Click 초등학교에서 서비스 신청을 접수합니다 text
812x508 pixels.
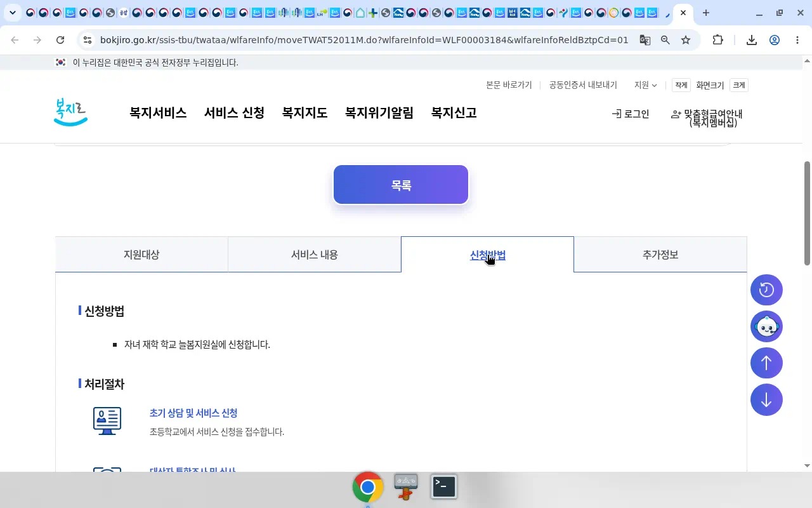(217, 432)
